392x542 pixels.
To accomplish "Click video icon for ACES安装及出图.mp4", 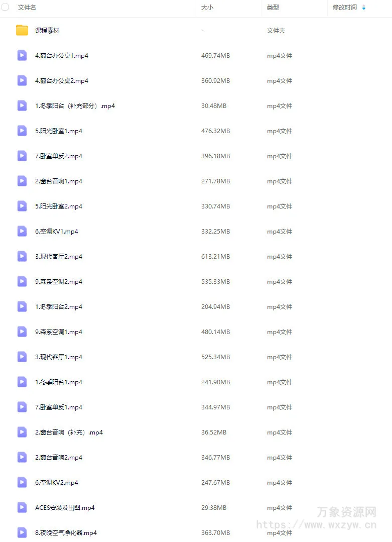I will 22,507.
